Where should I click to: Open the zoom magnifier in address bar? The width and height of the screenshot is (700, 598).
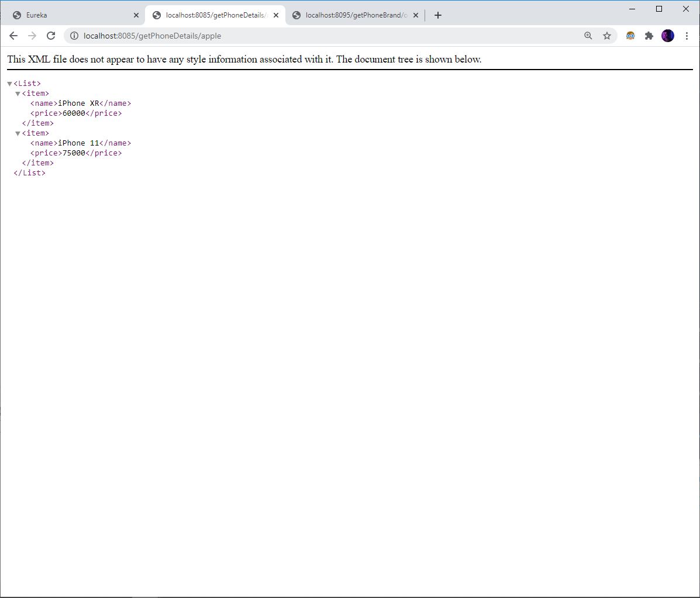(588, 36)
